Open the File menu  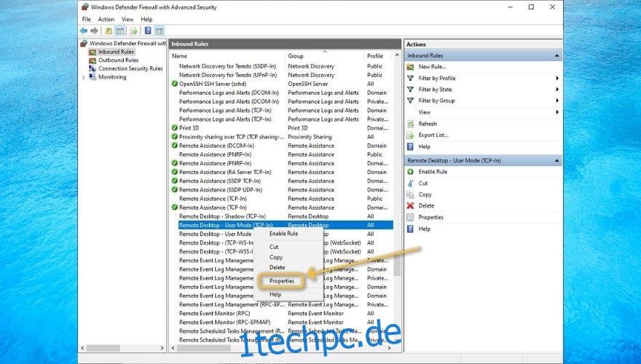coord(86,19)
